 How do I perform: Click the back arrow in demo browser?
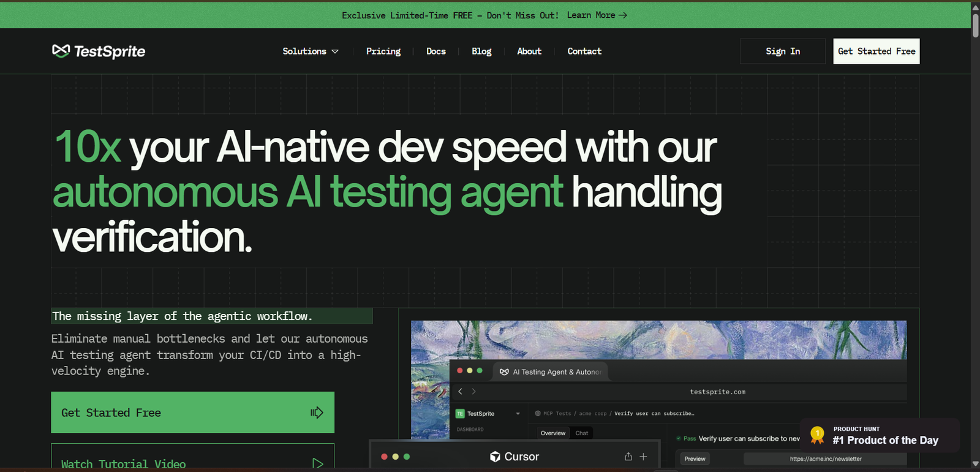(x=461, y=391)
